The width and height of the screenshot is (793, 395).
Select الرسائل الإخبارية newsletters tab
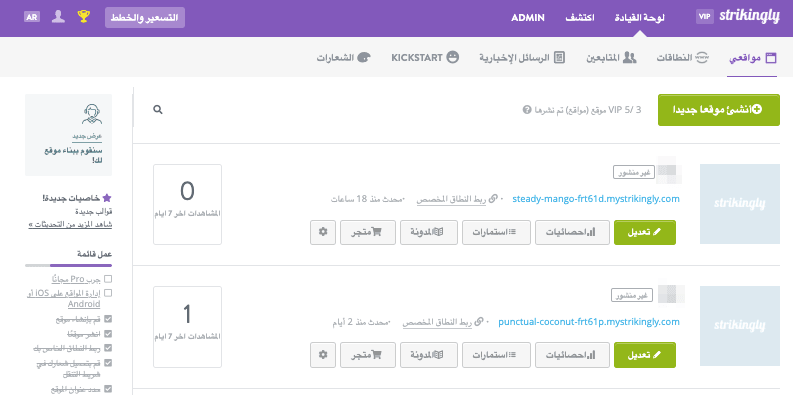click(522, 58)
